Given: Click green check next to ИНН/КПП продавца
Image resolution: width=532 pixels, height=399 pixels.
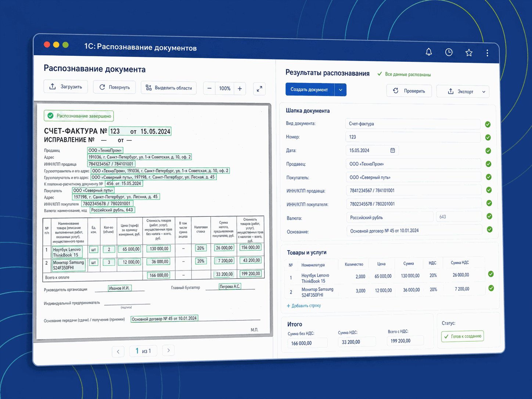Looking at the screenshot, I should click(x=489, y=190).
